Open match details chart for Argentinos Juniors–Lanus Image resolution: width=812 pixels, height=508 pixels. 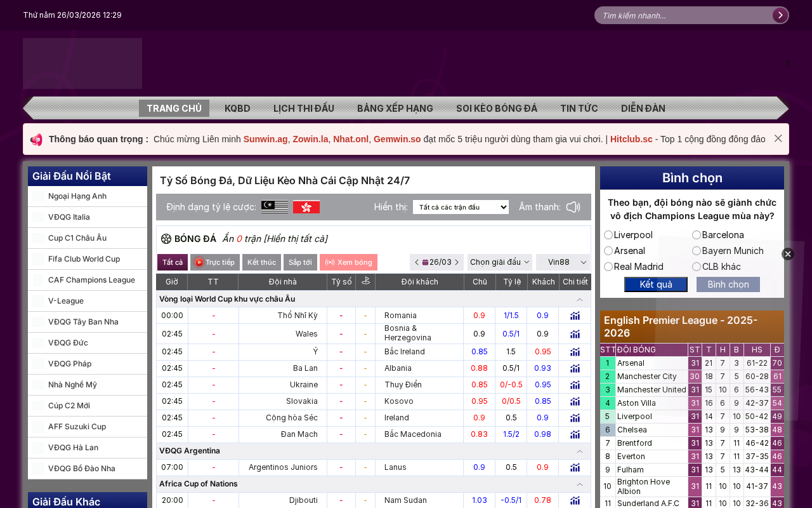[x=575, y=467]
